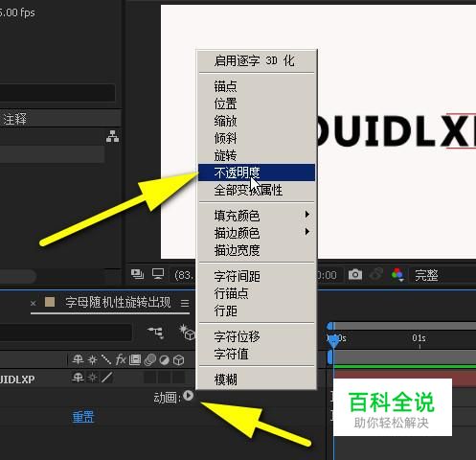Click the shy switch column header
This screenshot has height=460, width=476.
click(78, 360)
